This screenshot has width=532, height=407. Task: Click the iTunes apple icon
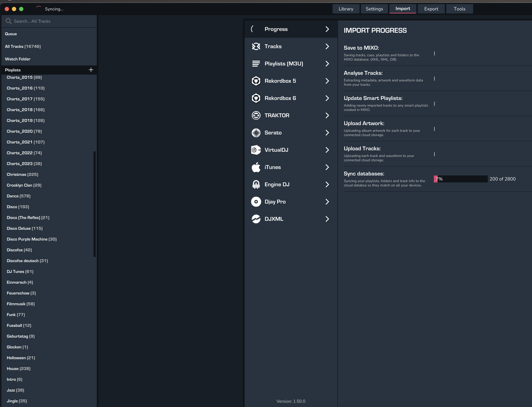coord(256,167)
